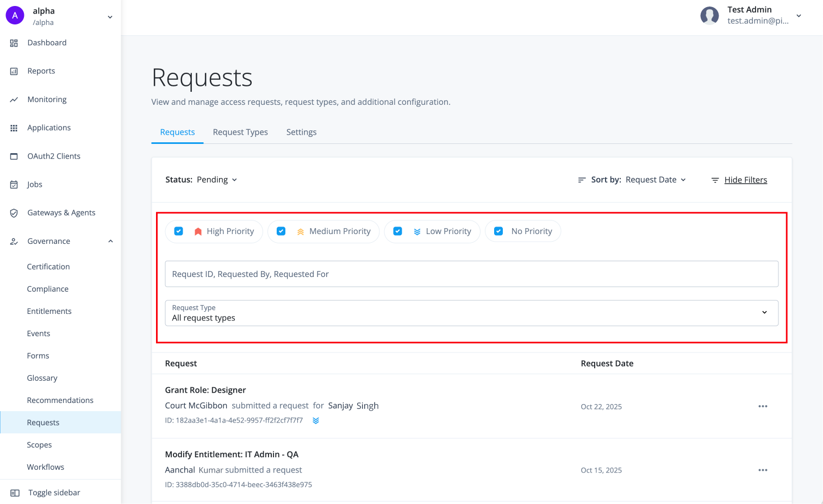Open the Settings tab
The width and height of the screenshot is (823, 504).
point(301,132)
